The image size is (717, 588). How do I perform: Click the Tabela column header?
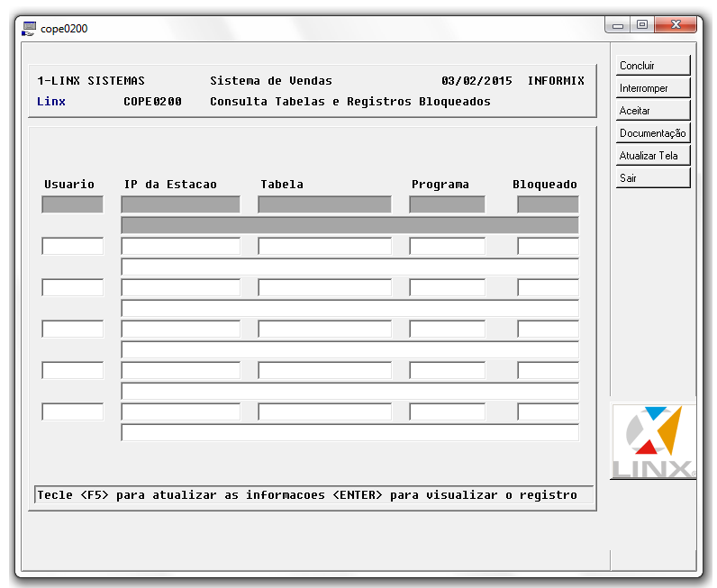(282, 185)
